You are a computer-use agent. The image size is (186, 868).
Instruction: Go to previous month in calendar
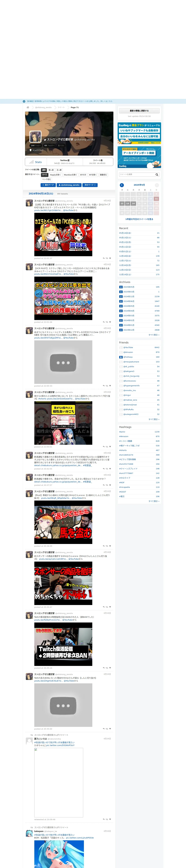(122, 185)
